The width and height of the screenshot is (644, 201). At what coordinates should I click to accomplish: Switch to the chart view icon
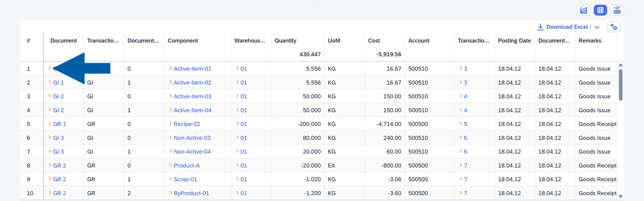583,10
